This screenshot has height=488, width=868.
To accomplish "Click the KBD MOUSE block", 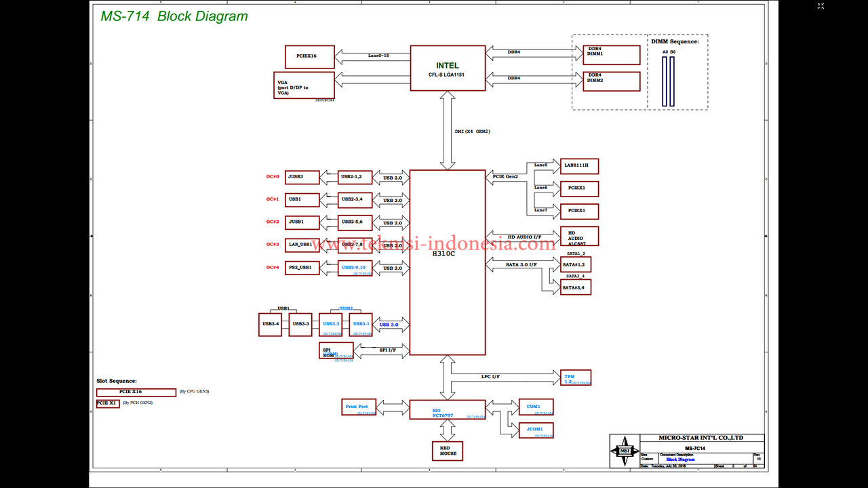I will pos(448,451).
